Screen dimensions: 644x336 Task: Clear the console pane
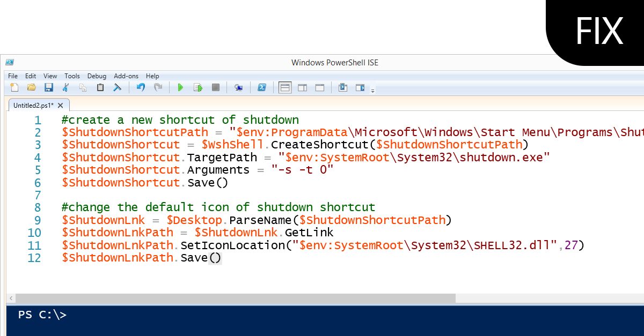click(118, 87)
